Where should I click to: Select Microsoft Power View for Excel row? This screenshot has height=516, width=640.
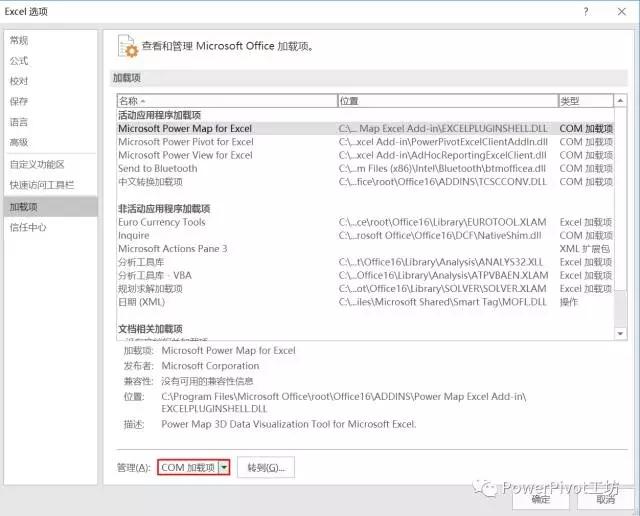coord(365,155)
